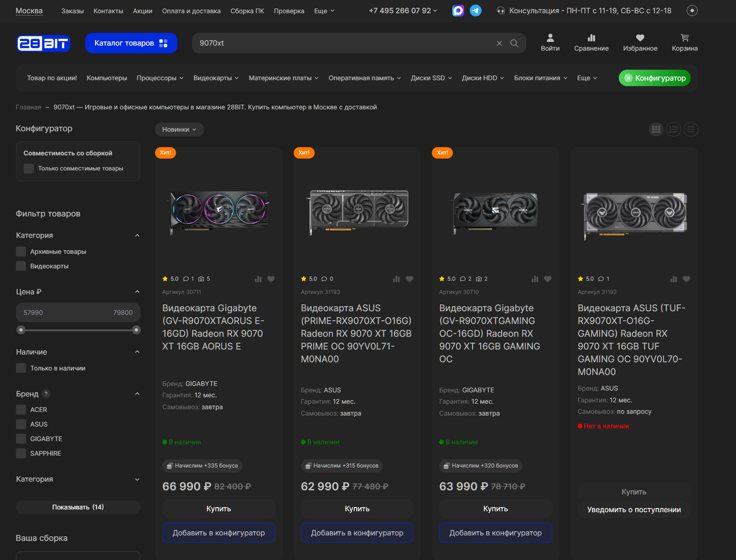
Task: Open the Видеокарты category dropdown
Action: coord(216,78)
